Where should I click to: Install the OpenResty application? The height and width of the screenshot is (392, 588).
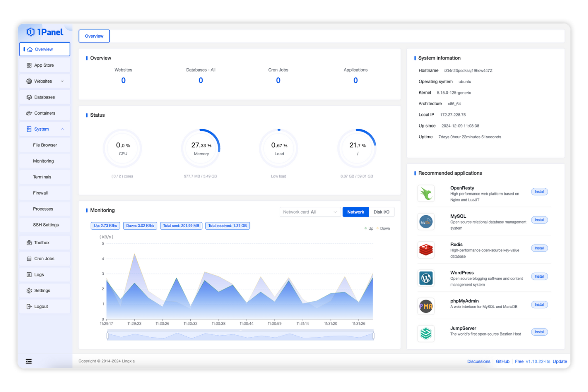539,192
